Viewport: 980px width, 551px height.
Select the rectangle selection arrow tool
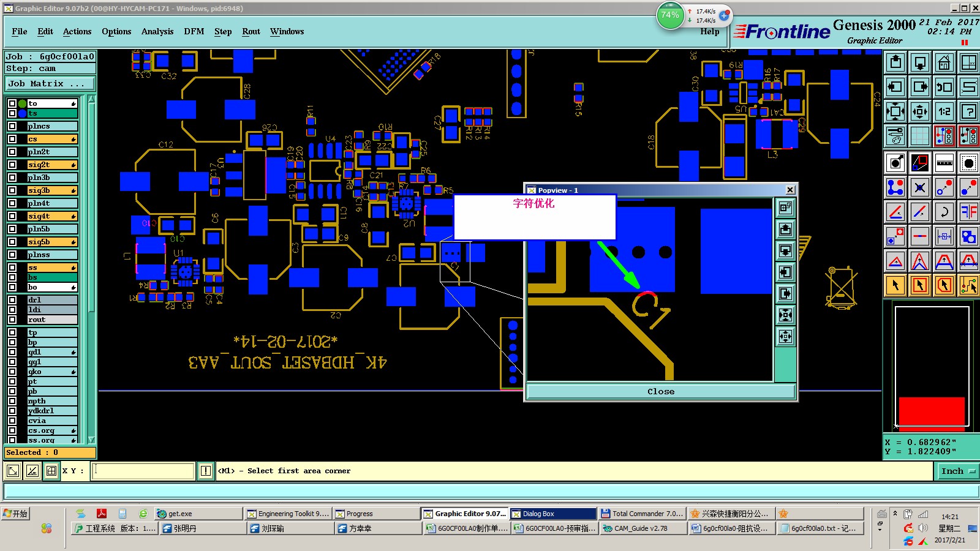point(920,285)
